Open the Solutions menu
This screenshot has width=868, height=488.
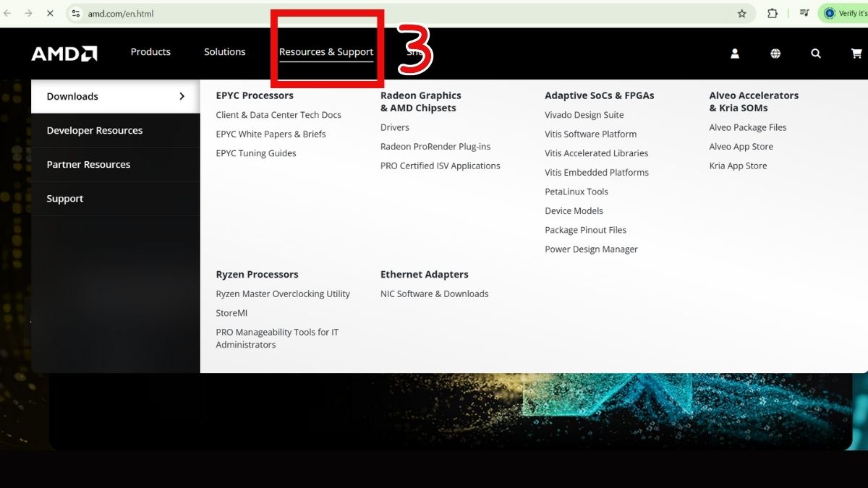[x=225, y=52]
